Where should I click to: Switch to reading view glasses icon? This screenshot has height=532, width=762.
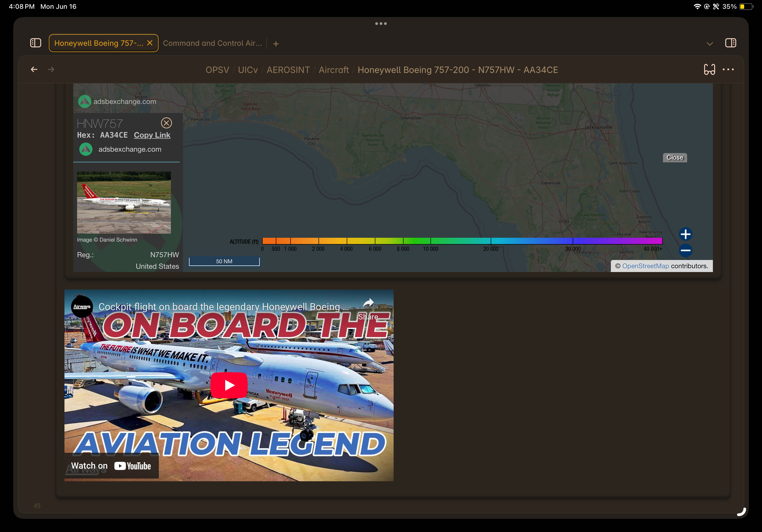click(709, 69)
